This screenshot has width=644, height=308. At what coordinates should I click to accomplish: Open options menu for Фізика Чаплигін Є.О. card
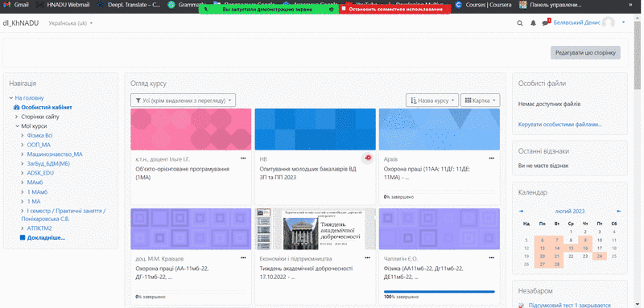coord(491,258)
